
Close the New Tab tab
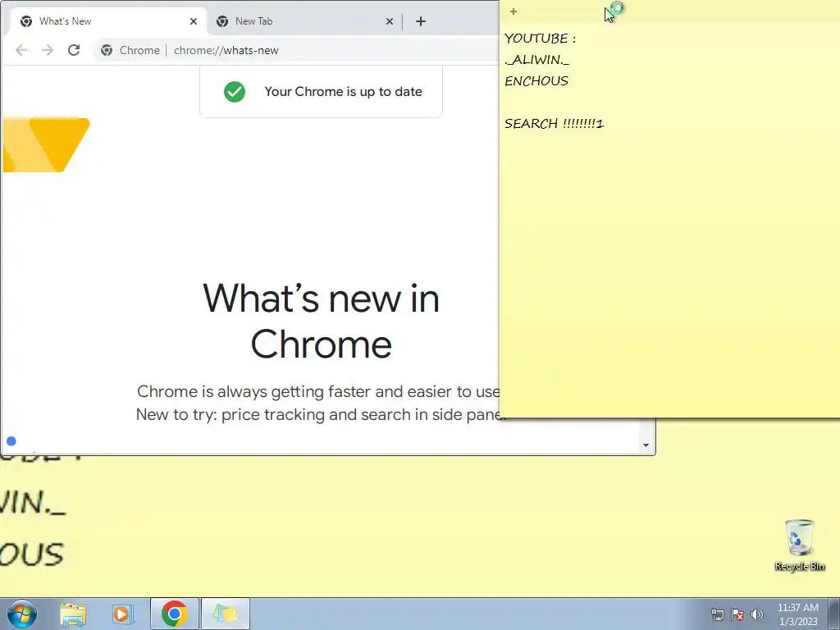(x=390, y=21)
